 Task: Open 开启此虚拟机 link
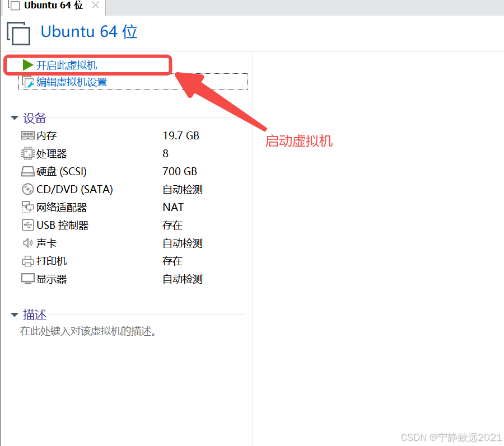click(67, 65)
